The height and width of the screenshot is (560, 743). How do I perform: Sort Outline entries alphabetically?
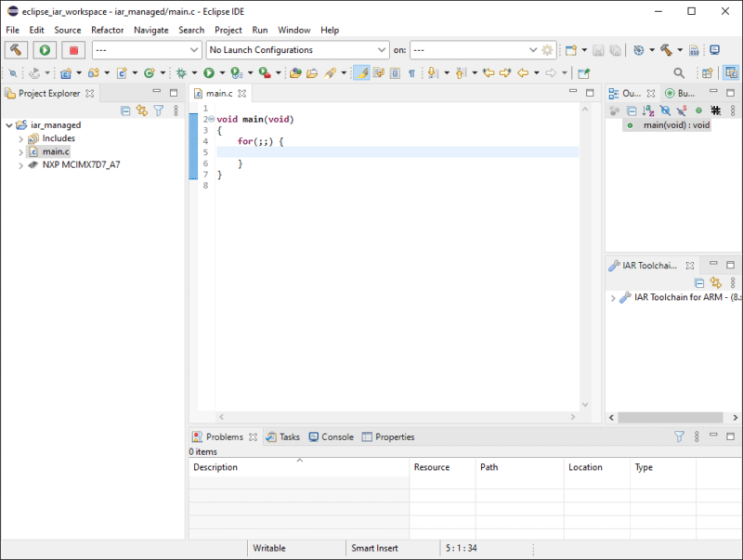[646, 110]
